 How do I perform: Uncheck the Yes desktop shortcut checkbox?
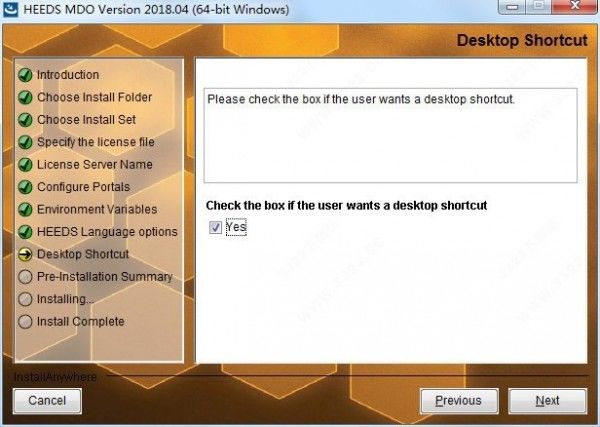(x=215, y=227)
